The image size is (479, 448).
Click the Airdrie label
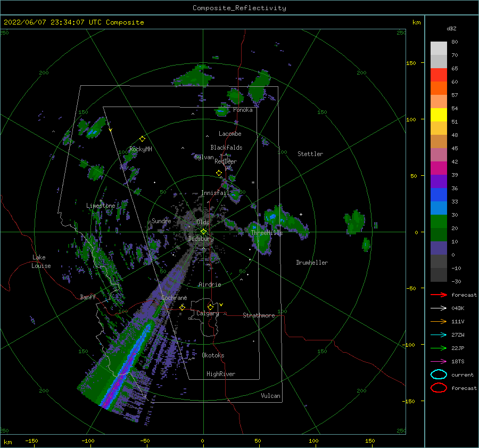210,284
